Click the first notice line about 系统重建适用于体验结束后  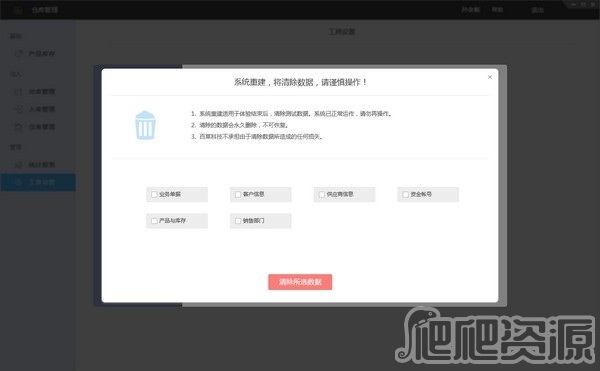point(295,114)
